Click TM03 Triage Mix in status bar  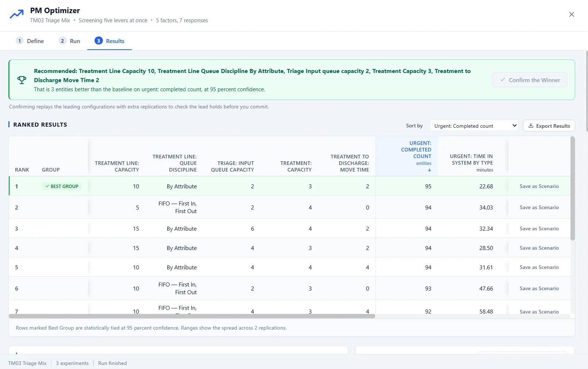(27, 363)
